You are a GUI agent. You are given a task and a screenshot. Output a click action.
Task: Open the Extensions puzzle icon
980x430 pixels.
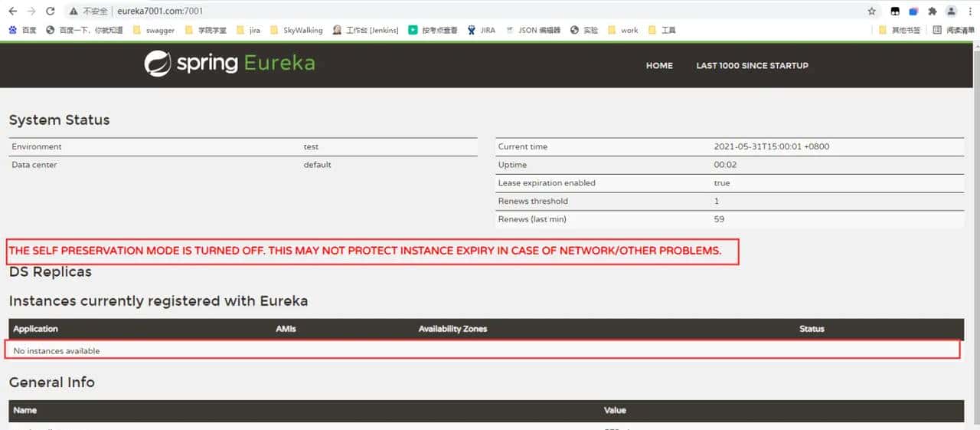(932, 11)
